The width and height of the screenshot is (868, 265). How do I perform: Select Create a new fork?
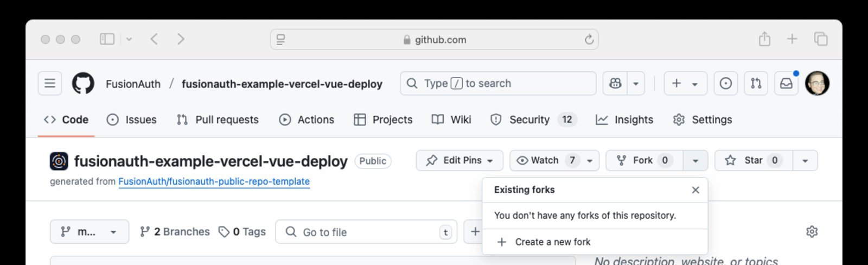point(552,242)
